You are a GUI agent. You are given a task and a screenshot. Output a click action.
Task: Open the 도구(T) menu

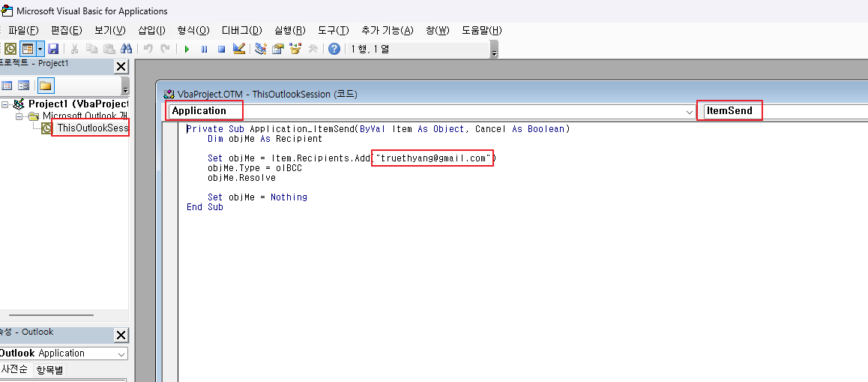[x=334, y=30]
